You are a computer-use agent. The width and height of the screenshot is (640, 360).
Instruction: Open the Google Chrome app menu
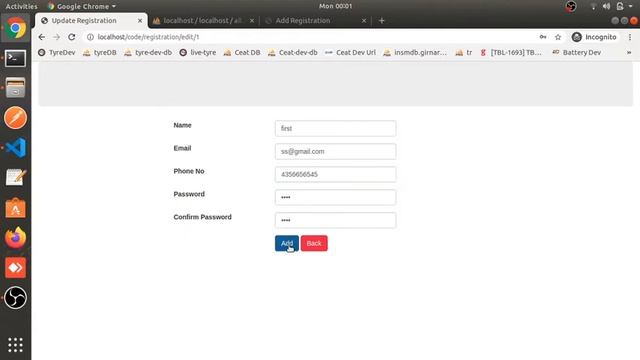point(81,6)
